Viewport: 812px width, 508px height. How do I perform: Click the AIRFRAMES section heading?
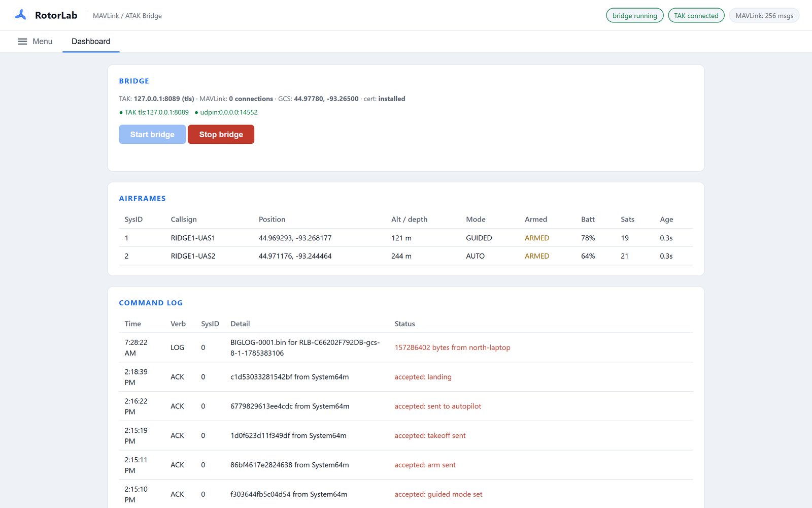coord(142,199)
